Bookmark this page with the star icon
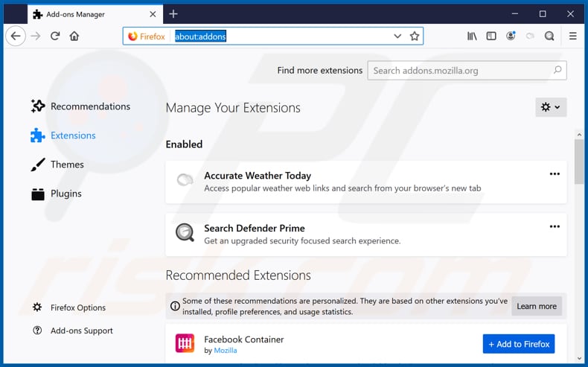The width and height of the screenshot is (588, 367). pyautogui.click(x=415, y=36)
